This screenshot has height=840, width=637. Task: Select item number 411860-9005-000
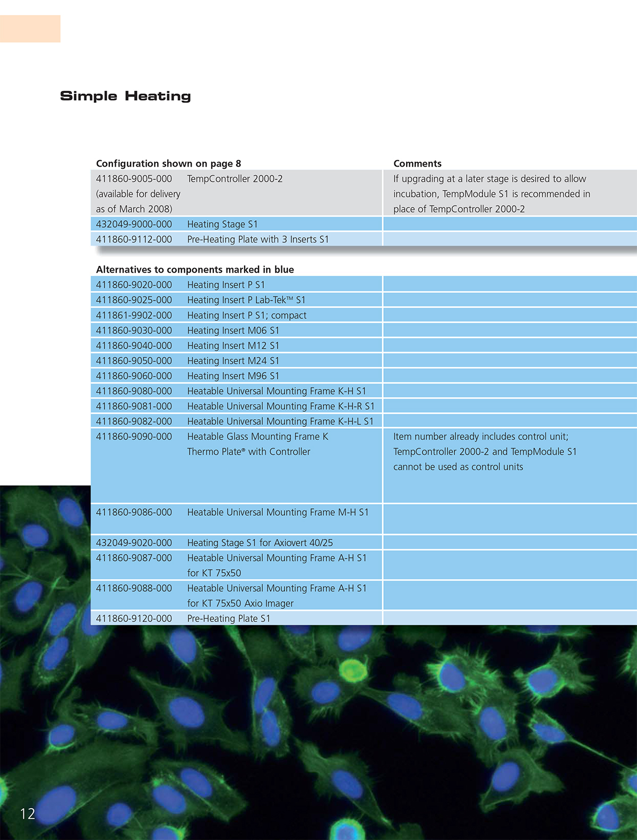[134, 179]
